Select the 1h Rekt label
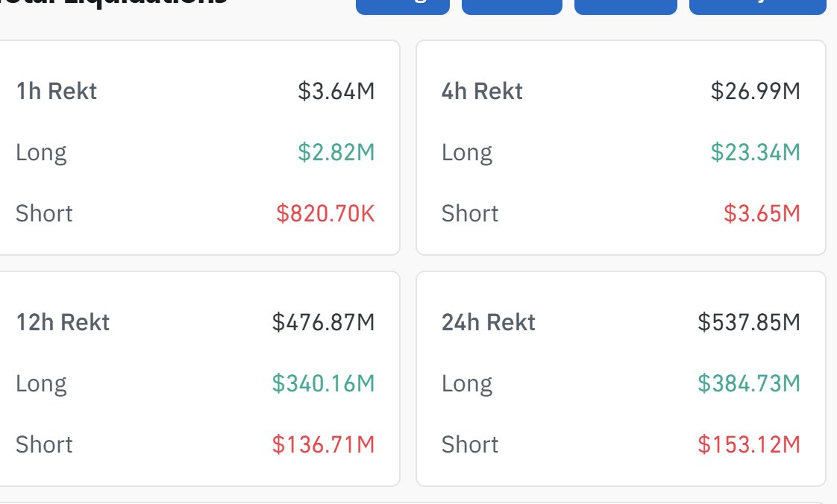The width and height of the screenshot is (837, 504). [57, 91]
